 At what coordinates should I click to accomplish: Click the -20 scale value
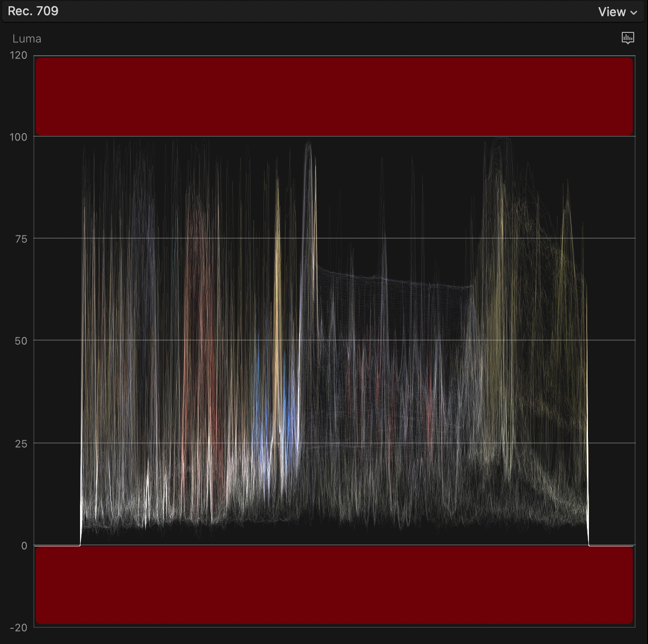(19, 628)
